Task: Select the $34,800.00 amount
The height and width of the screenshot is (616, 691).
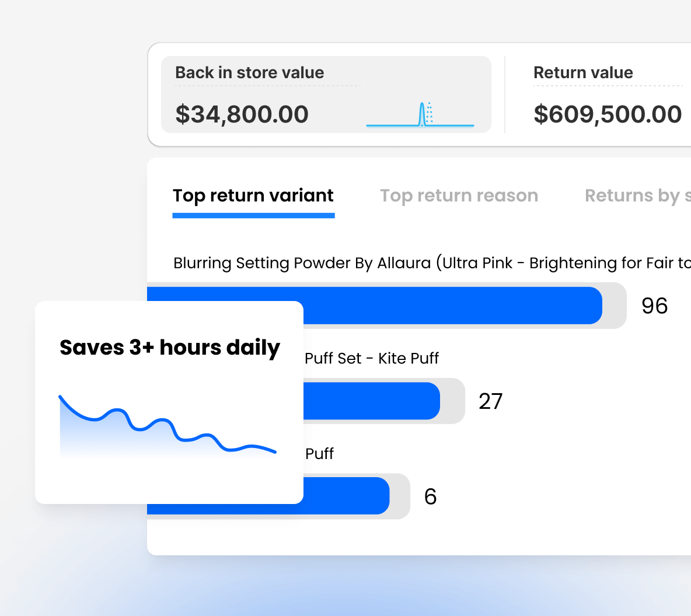Action: coord(242,114)
